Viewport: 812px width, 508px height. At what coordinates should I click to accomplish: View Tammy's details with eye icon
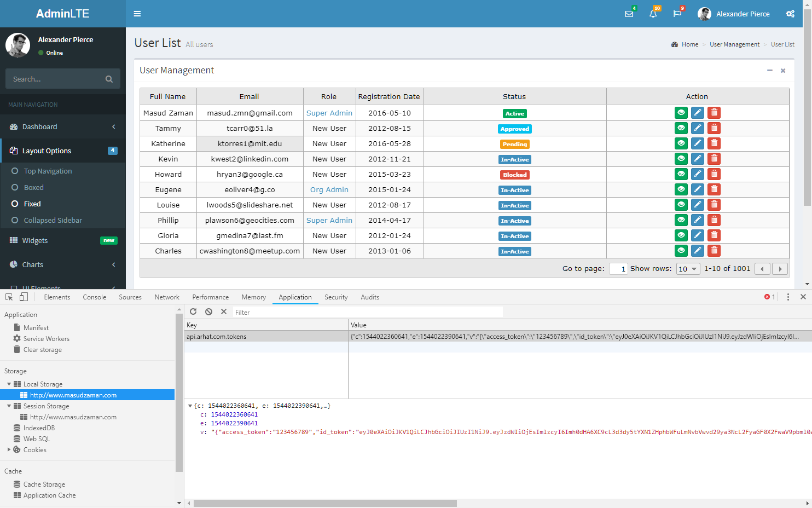tap(681, 128)
